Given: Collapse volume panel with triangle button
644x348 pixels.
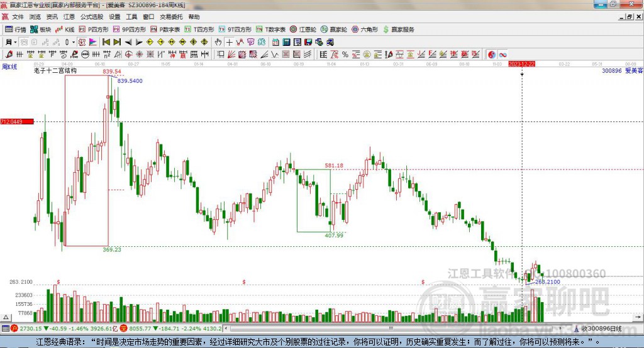Looking at the screenshot, I should (6, 317).
